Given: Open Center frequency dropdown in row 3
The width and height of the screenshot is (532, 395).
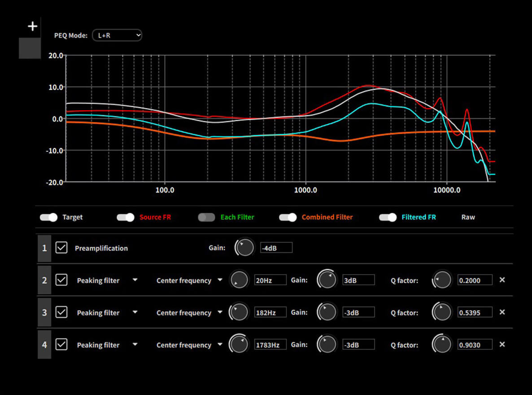Looking at the screenshot, I should pos(220,312).
